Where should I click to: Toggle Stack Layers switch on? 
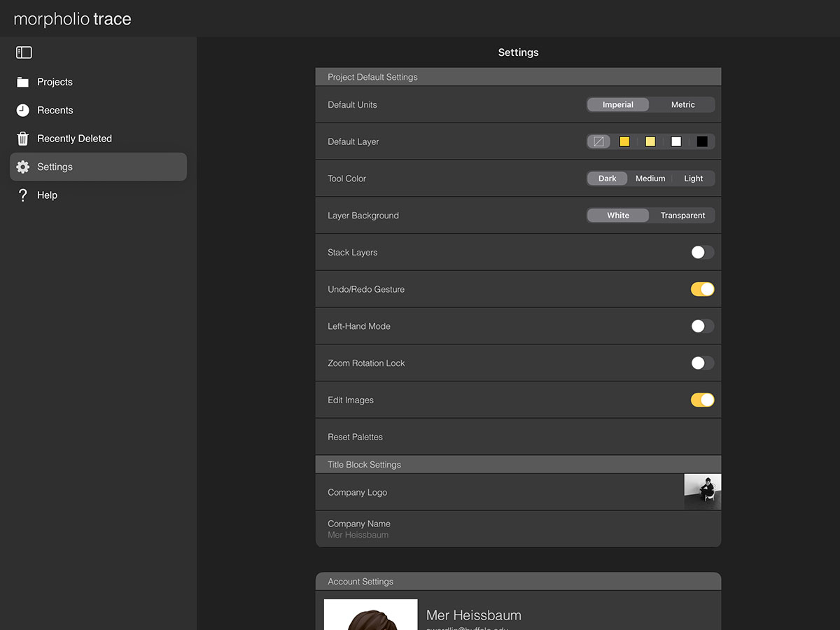point(702,253)
